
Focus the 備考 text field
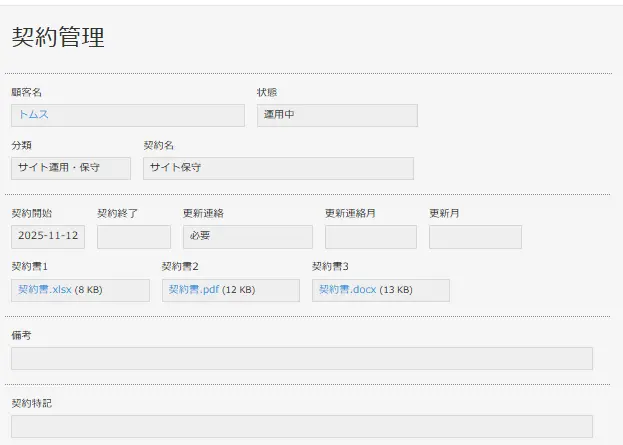click(x=301, y=359)
